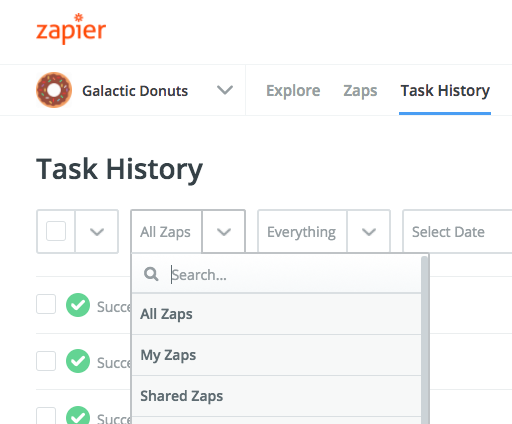Click the Select Date field

457,232
